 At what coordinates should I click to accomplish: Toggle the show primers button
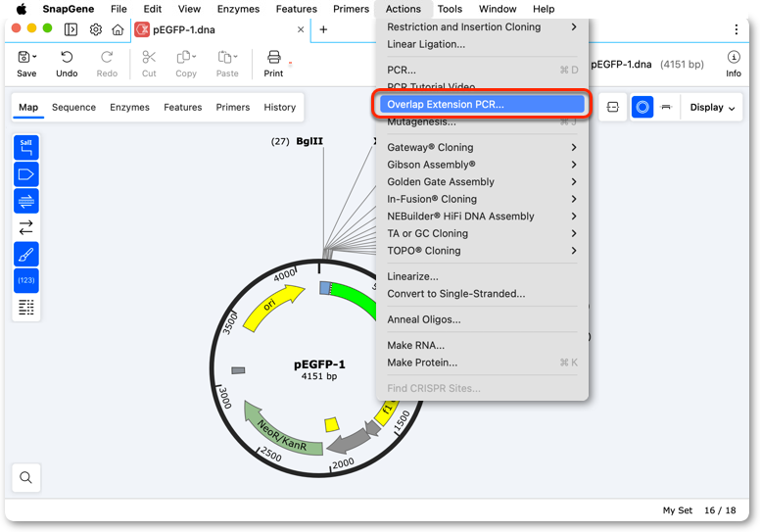click(26, 201)
